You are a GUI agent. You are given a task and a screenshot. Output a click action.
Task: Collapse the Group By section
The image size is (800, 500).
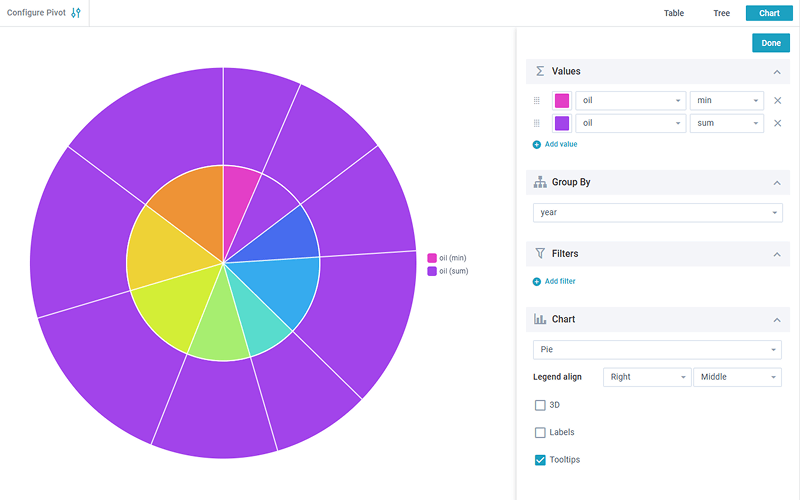point(777,183)
